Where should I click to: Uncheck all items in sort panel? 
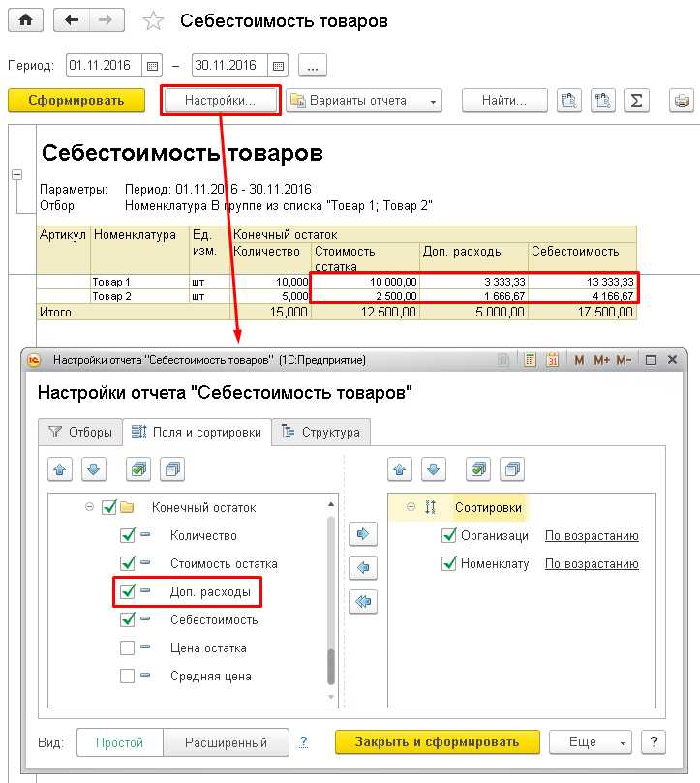point(512,469)
